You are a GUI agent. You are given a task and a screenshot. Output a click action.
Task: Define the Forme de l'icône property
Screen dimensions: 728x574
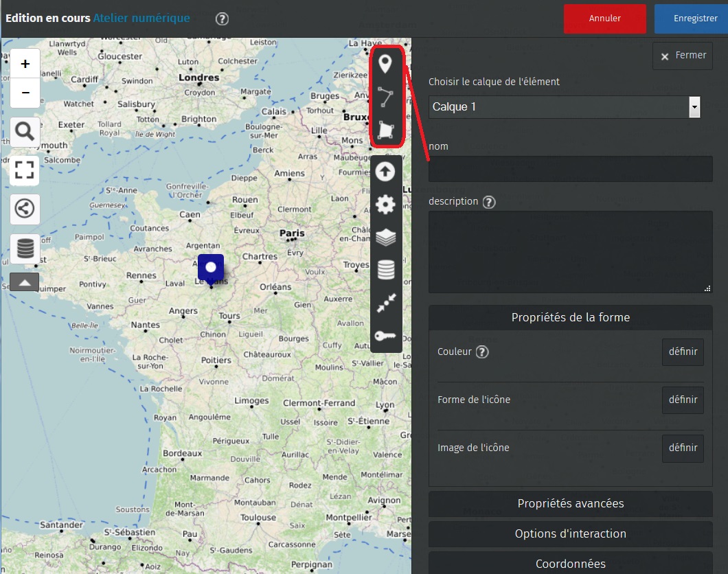(x=683, y=400)
